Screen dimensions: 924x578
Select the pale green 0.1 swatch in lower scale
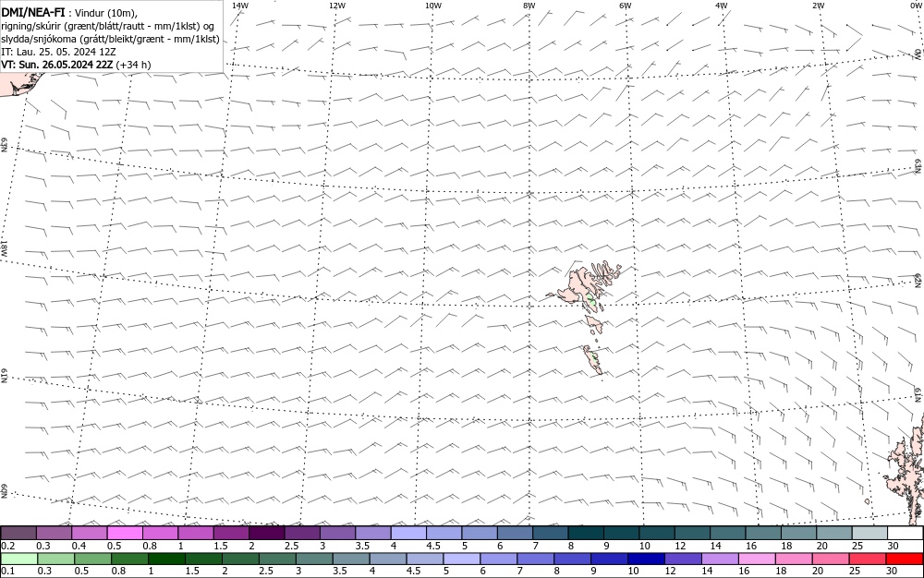(x=18, y=559)
